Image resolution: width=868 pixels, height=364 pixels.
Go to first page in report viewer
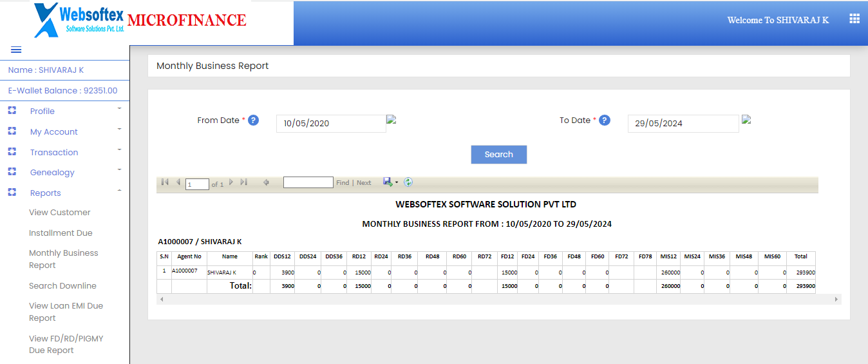[x=165, y=182]
